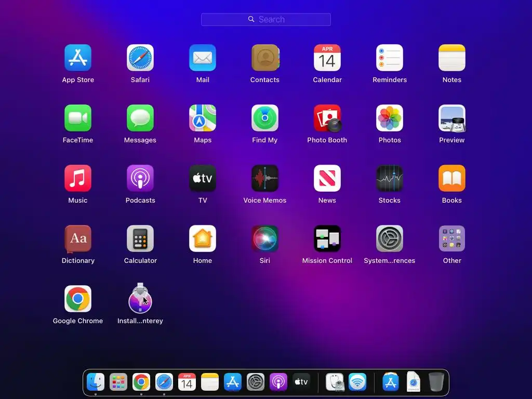Image resolution: width=532 pixels, height=399 pixels.
Task: Launch the Maps app
Action: [x=203, y=118]
